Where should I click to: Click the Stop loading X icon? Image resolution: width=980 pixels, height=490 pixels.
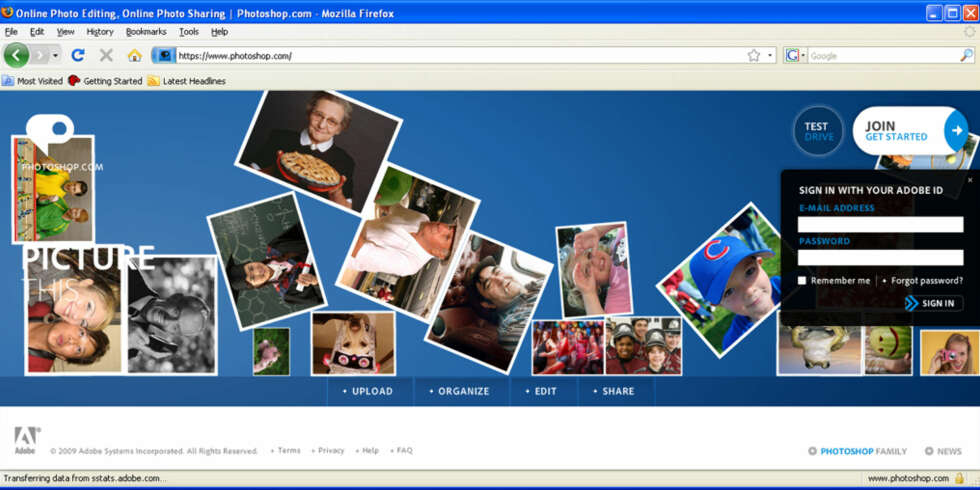[106, 56]
